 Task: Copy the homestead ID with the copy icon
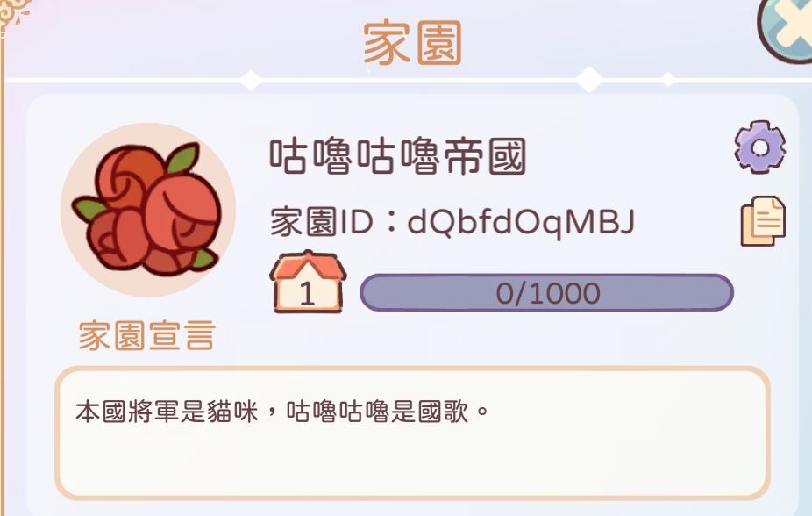[x=763, y=220]
